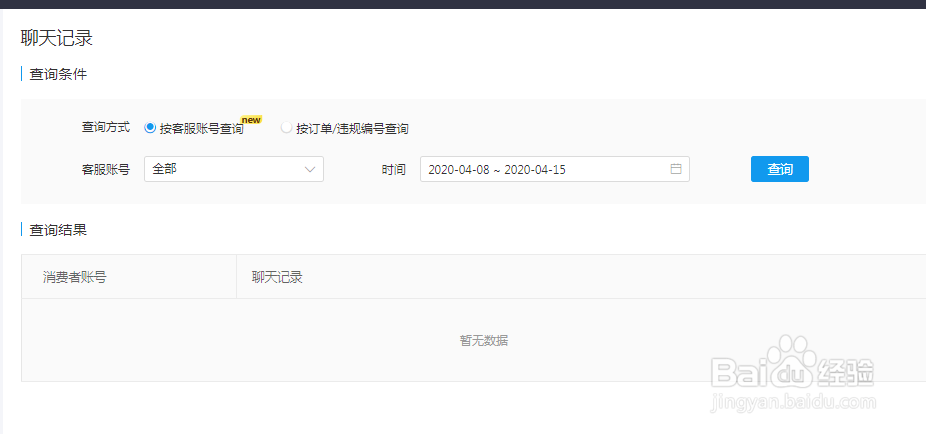926x434 pixels.
Task: Click the 聊天记录 column header
Action: point(277,277)
